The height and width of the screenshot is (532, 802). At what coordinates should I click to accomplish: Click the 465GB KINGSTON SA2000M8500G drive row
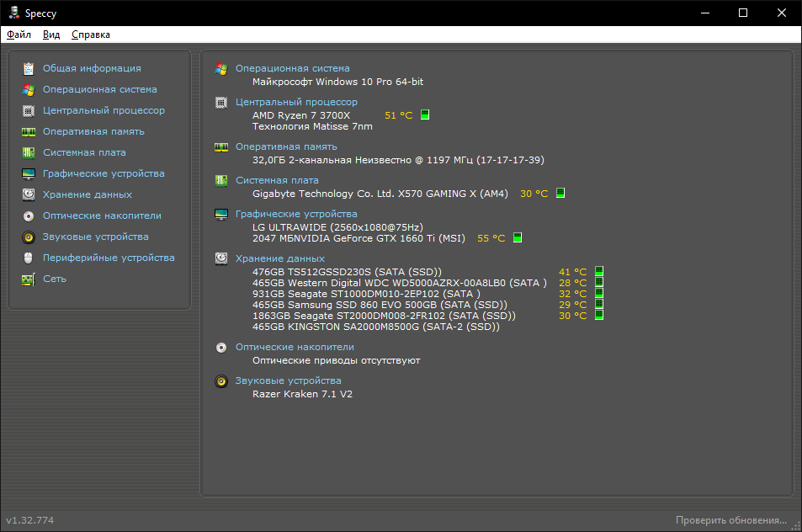[376, 327]
